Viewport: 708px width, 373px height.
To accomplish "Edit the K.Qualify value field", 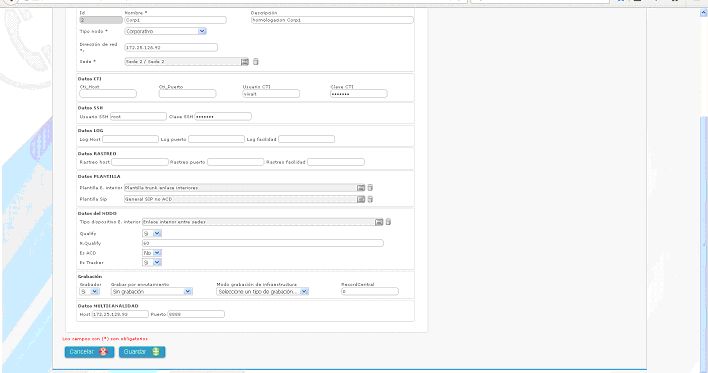I will pos(263,243).
